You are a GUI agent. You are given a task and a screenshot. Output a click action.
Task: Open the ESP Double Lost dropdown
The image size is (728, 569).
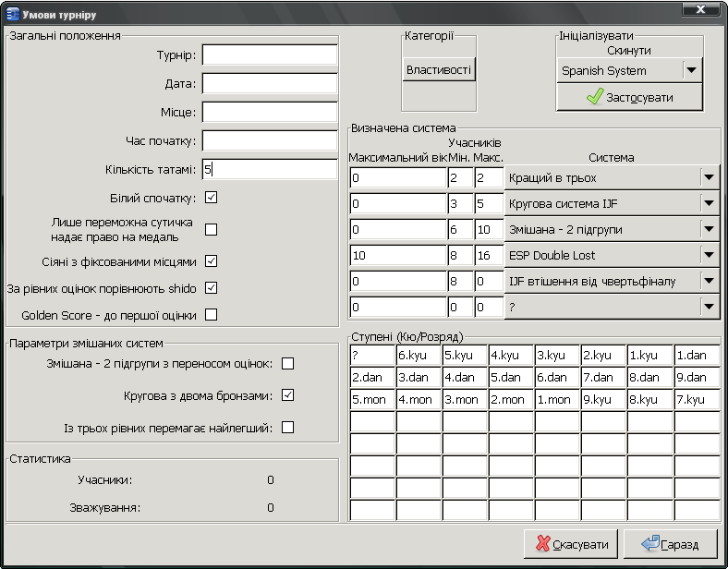(x=709, y=255)
